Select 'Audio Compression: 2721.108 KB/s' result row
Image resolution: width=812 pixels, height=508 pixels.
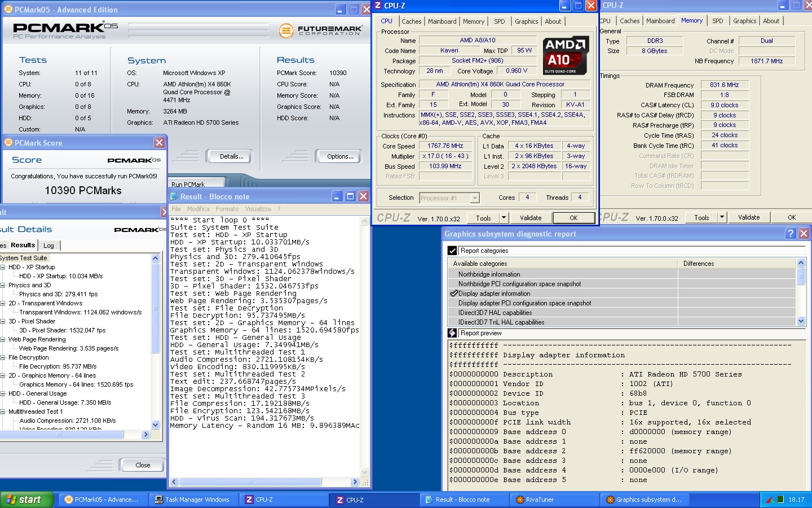click(x=68, y=421)
